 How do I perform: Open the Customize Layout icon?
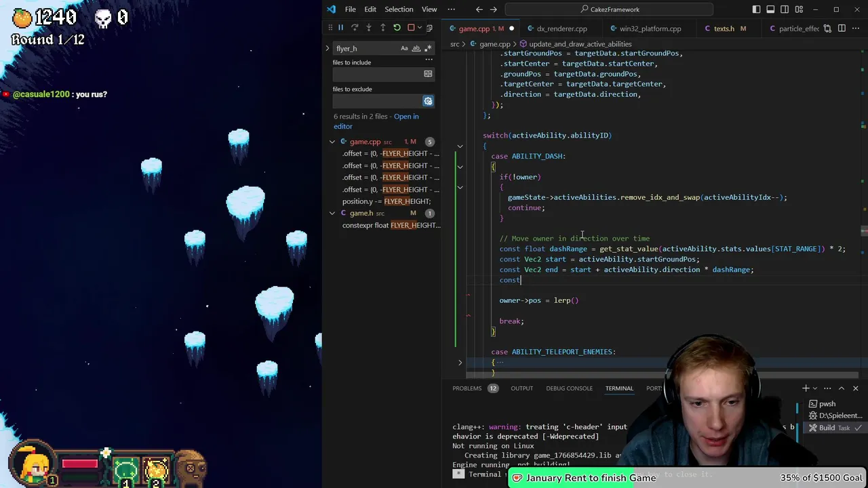tap(799, 9)
